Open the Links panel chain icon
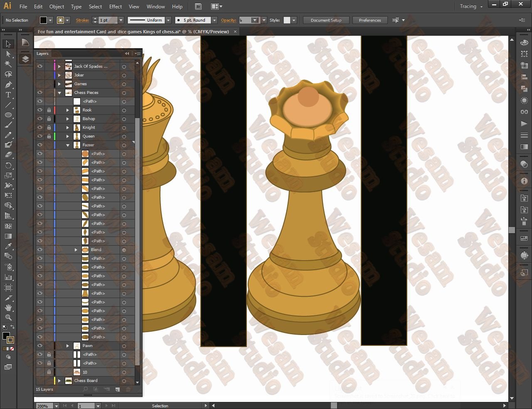This screenshot has height=409, width=532. pos(524,112)
